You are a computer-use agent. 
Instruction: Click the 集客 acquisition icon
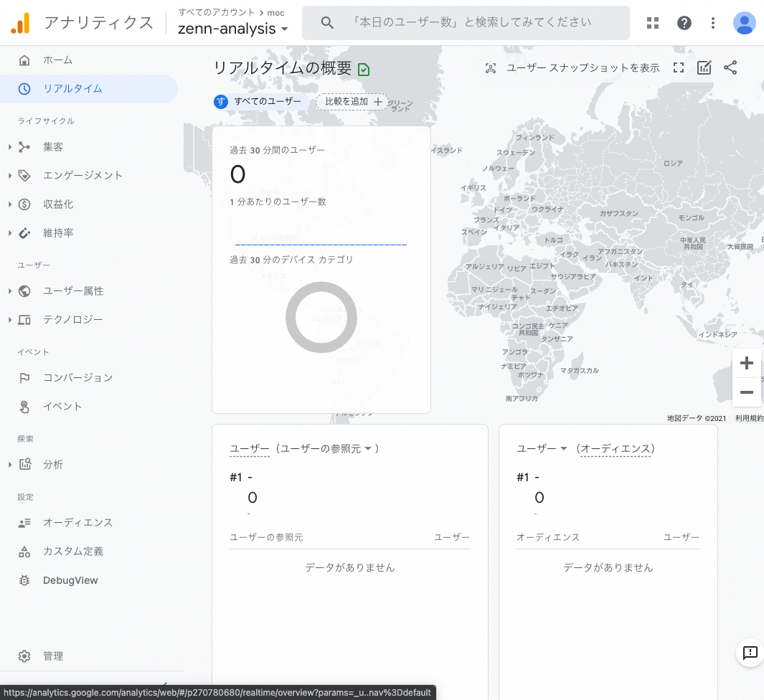24,146
